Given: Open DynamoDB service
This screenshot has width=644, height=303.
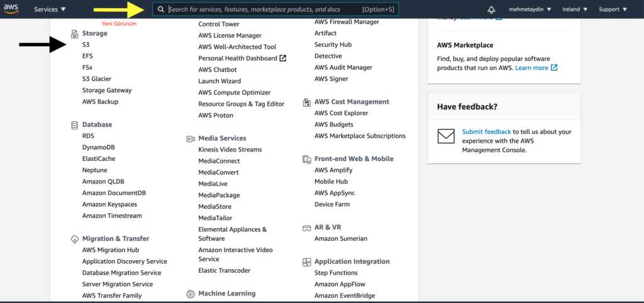Looking at the screenshot, I should pos(99,147).
